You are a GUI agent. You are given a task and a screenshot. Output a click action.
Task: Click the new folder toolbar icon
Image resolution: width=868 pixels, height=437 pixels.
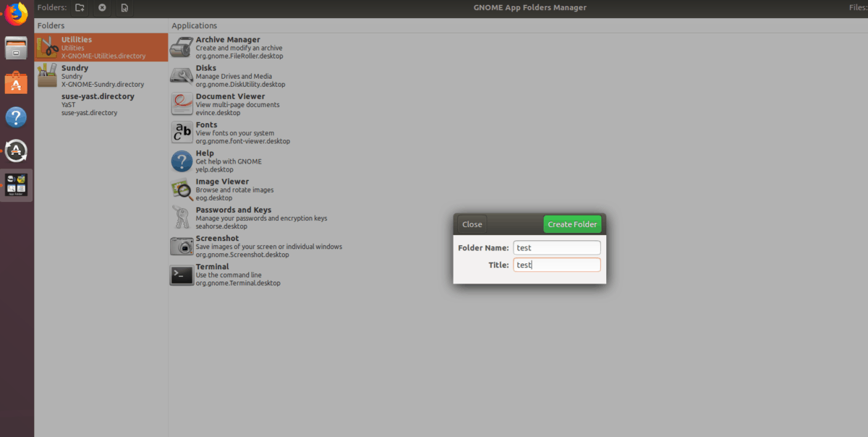(x=80, y=8)
